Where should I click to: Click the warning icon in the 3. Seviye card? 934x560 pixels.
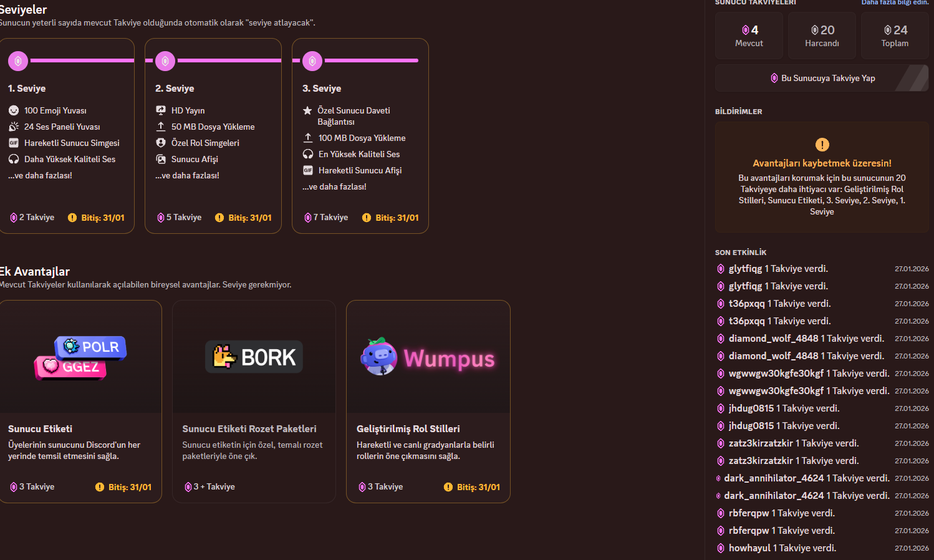tap(367, 218)
